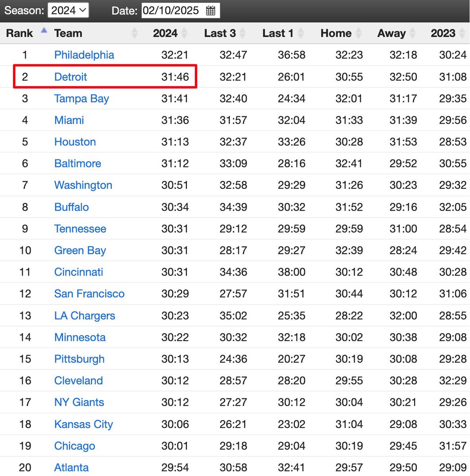Open the Green Bay team link

pos(80,250)
